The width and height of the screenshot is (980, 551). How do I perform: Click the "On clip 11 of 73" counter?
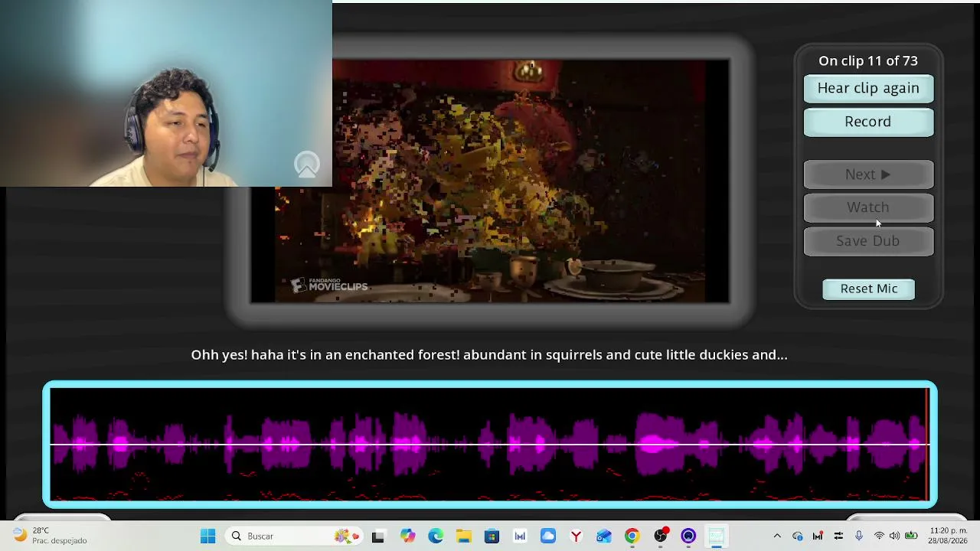pos(868,60)
